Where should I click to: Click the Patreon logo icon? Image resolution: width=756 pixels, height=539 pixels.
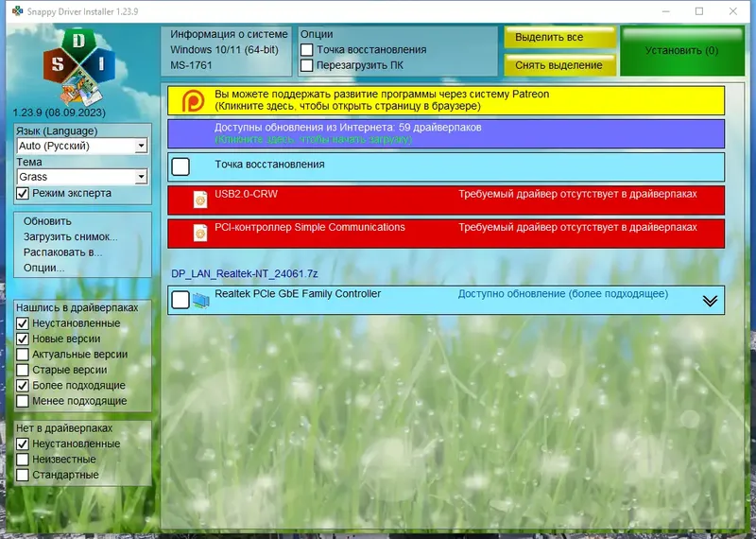193,100
